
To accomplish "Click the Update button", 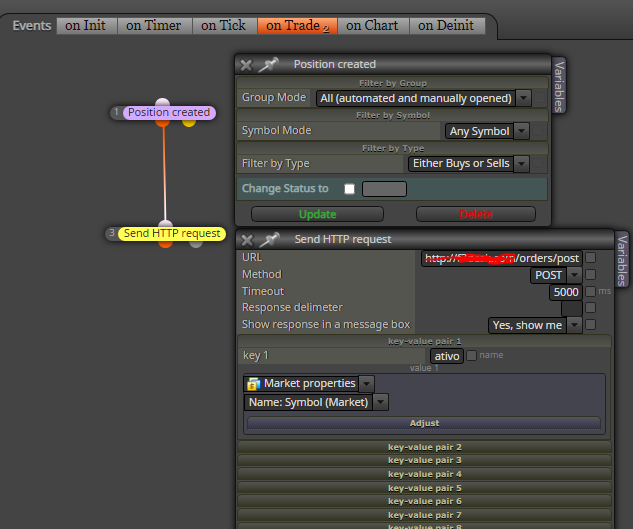I will pos(317,214).
